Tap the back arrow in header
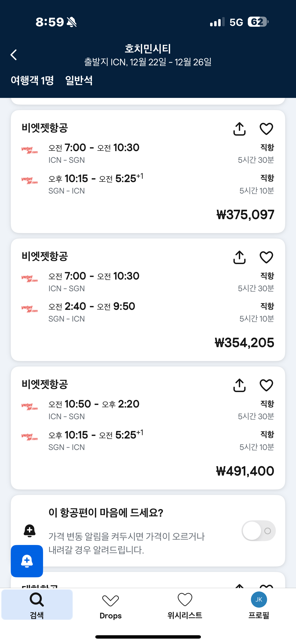This screenshot has width=296, height=644. point(14,55)
